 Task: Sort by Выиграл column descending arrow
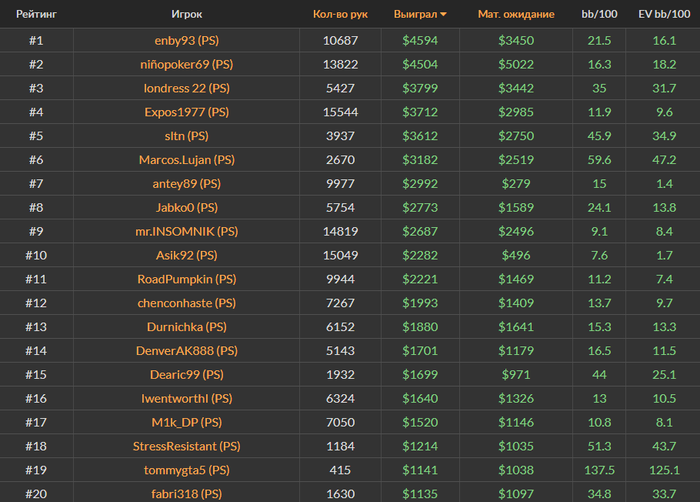pyautogui.click(x=443, y=15)
